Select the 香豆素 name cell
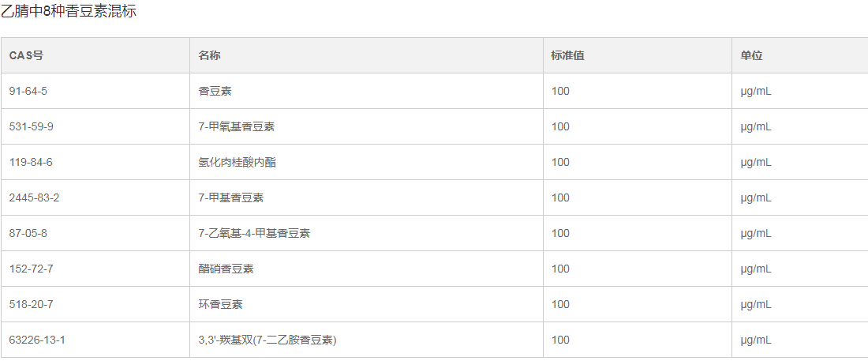 point(215,91)
